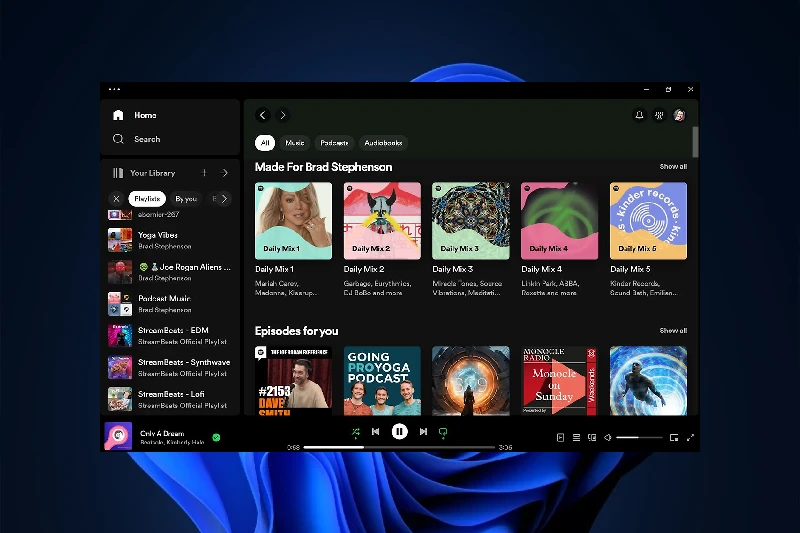This screenshot has width=800, height=533.
Task: Create a new playlist with plus icon
Action: tap(204, 173)
